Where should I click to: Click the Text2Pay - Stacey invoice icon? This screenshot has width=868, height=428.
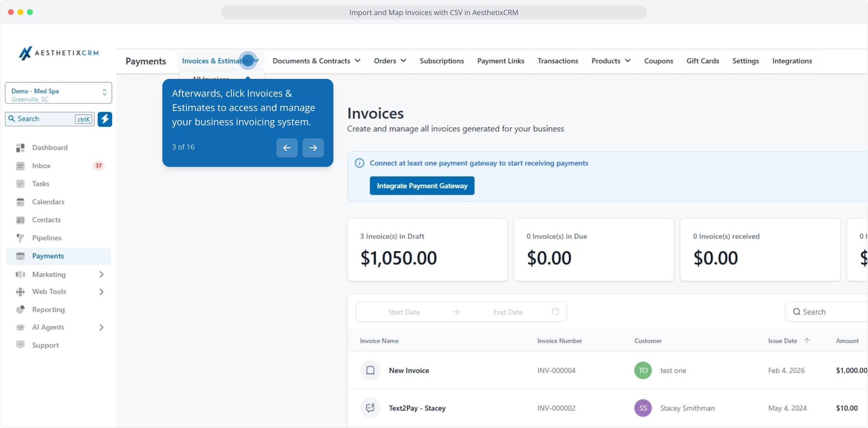click(370, 408)
